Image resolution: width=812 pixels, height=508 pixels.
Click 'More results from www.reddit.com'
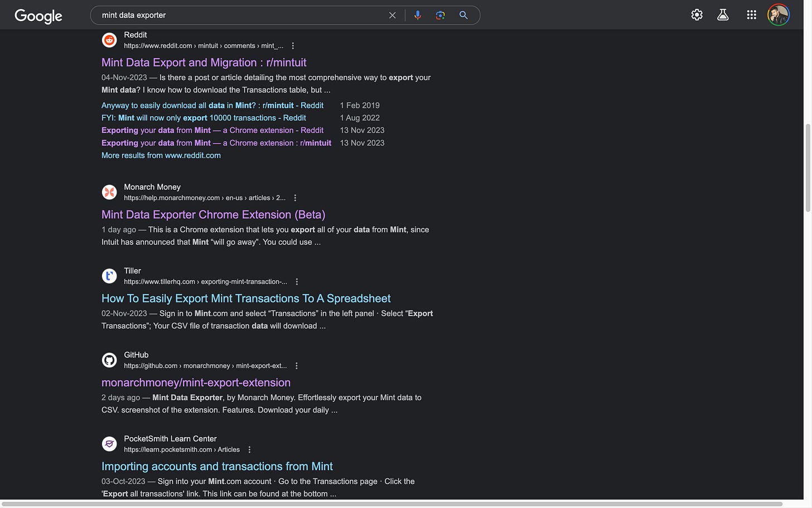click(161, 155)
